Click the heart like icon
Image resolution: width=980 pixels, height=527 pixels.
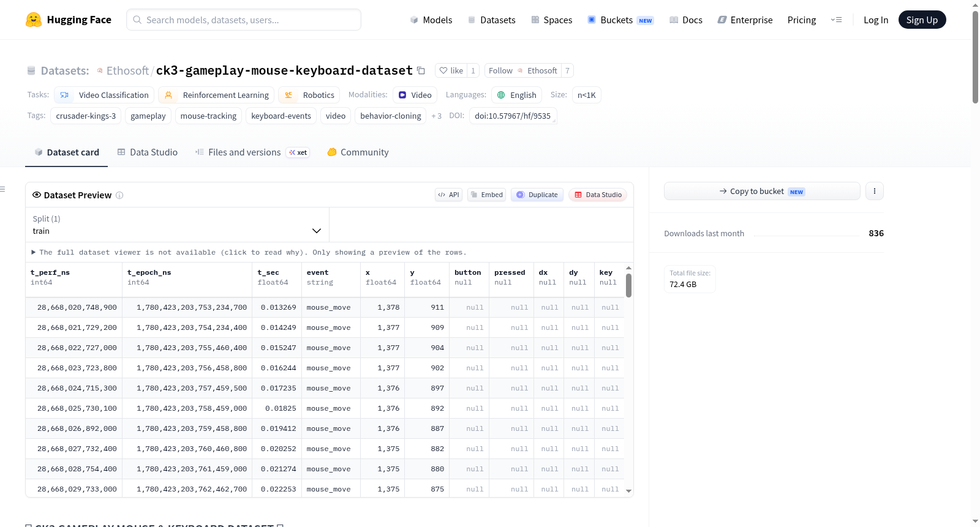(443, 70)
